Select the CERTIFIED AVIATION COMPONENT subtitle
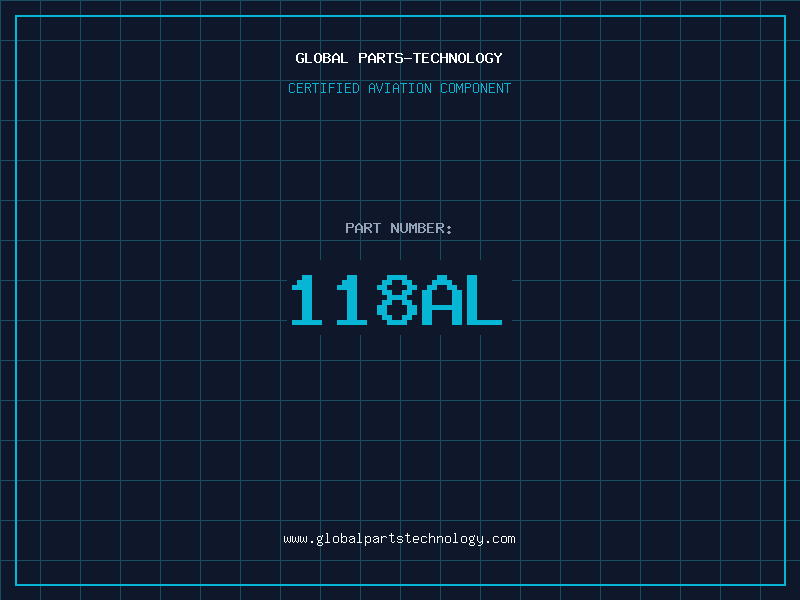 (x=399, y=88)
